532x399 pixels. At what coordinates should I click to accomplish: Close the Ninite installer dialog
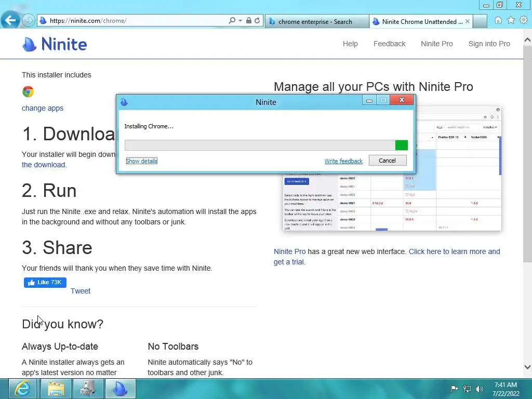coord(402,100)
